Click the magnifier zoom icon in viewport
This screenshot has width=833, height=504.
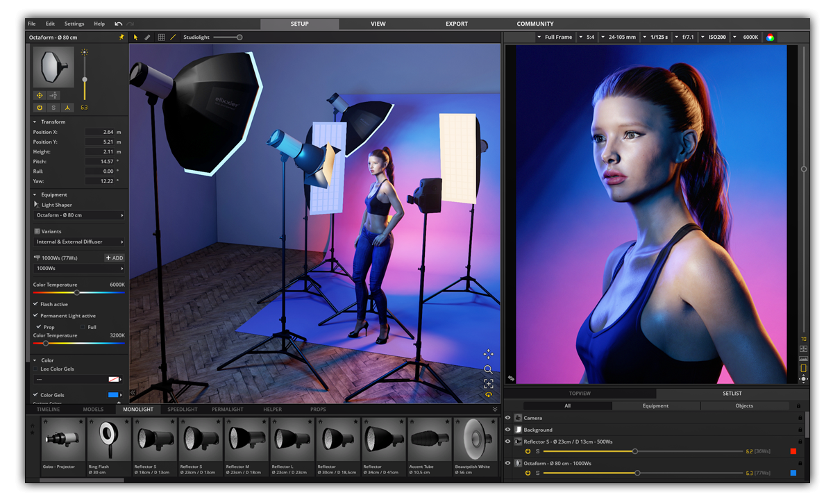[x=488, y=369]
